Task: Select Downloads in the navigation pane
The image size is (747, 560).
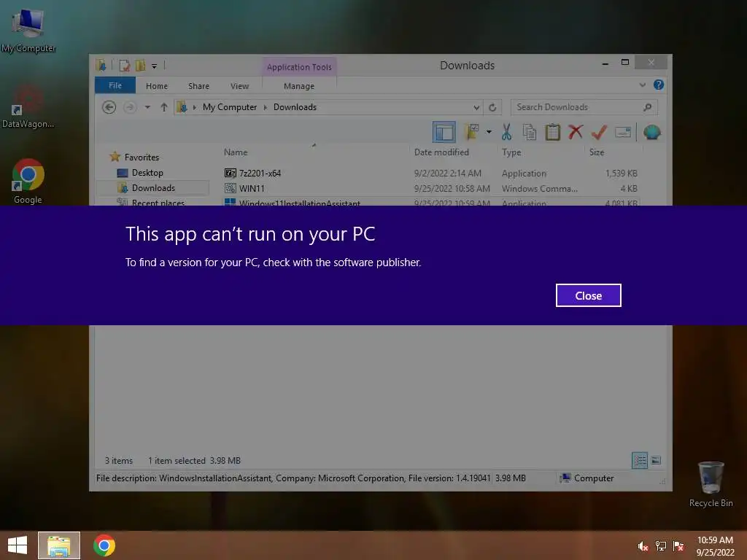Action: click(x=153, y=188)
